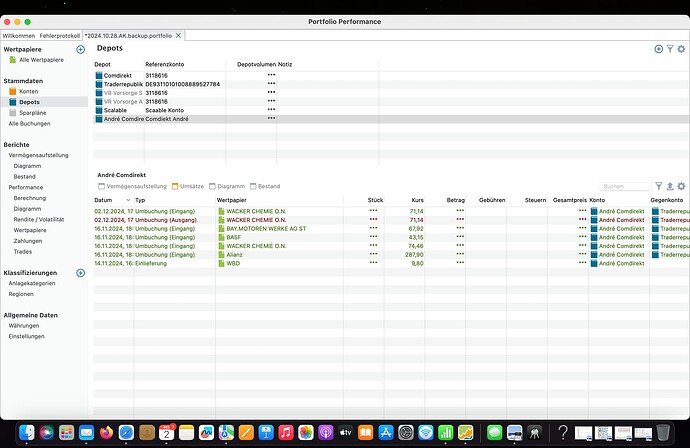This screenshot has width=690, height=448.
Task: Open Zahlungen in sidebar
Action: pyautogui.click(x=28, y=241)
